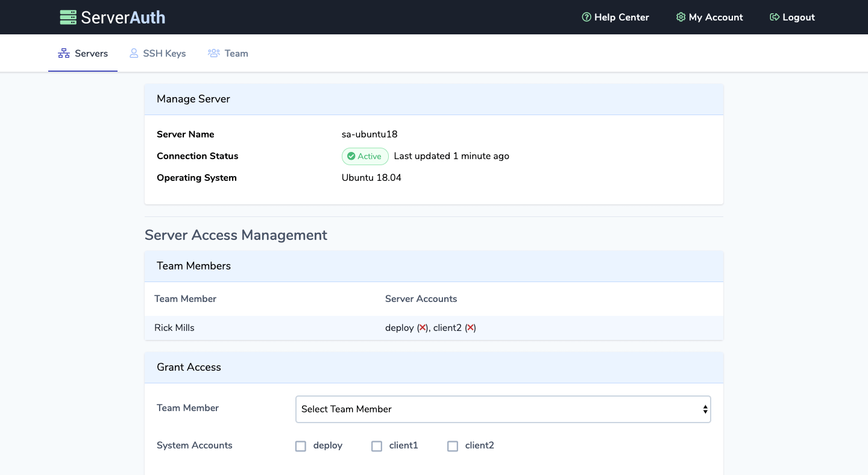
Task: Click the dropdown stepper arrows on Team Member selector
Action: pos(705,409)
